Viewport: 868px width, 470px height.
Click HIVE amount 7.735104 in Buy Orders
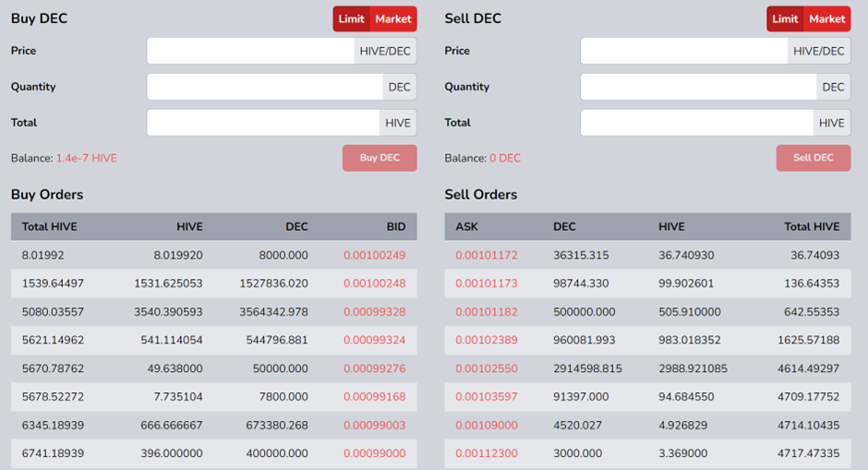tap(177, 396)
